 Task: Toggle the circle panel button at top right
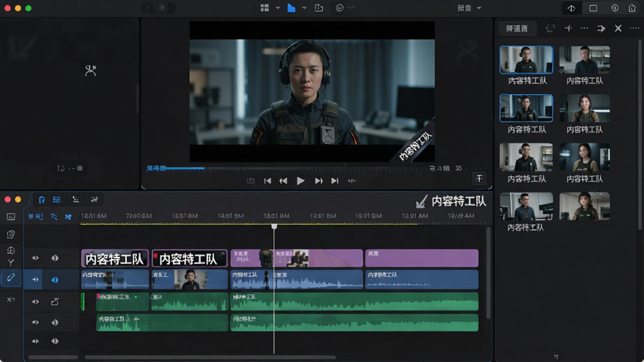615,8
